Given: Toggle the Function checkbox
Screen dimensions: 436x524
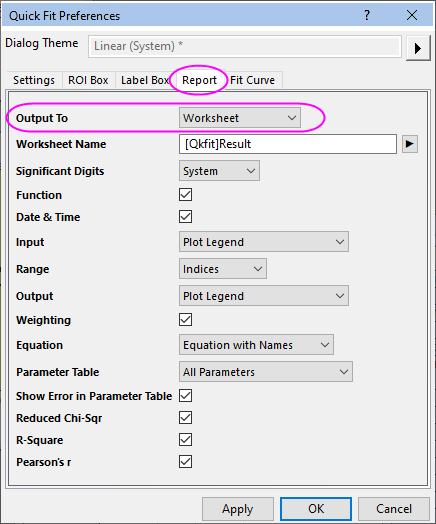Looking at the screenshot, I should [x=185, y=194].
